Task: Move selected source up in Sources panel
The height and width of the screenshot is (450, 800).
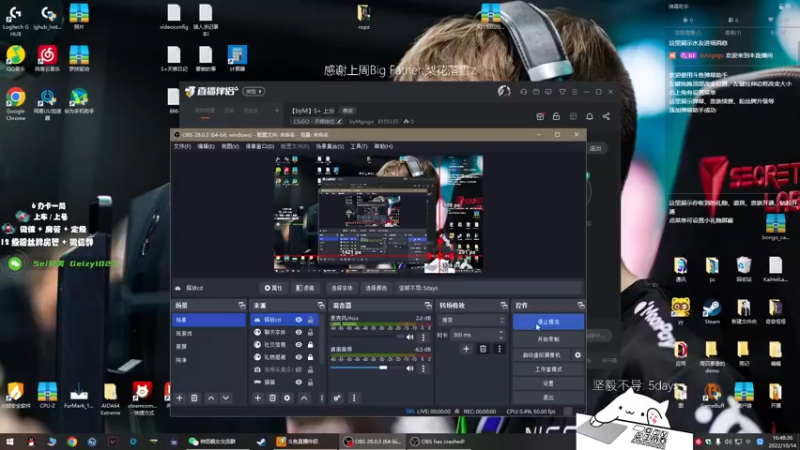Action: [x=304, y=398]
